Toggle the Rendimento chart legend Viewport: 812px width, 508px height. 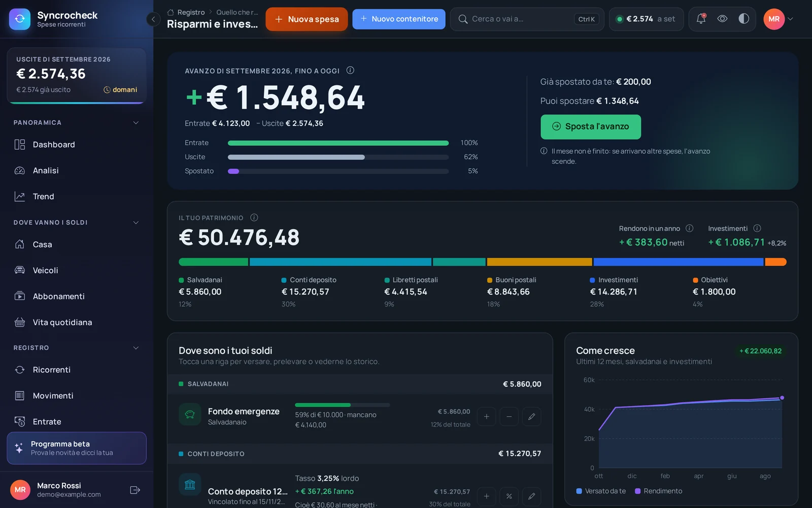click(659, 491)
